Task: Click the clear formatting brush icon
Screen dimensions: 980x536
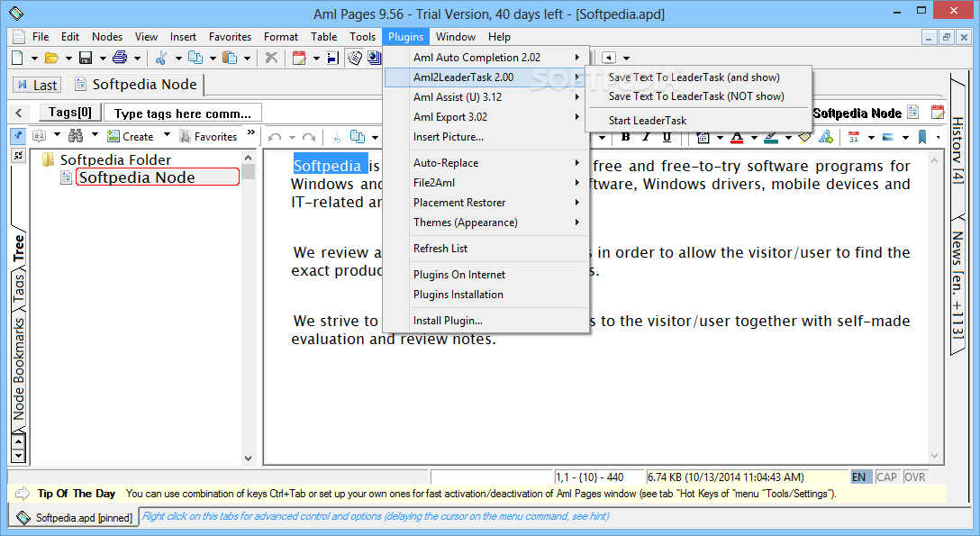Action: point(805,137)
